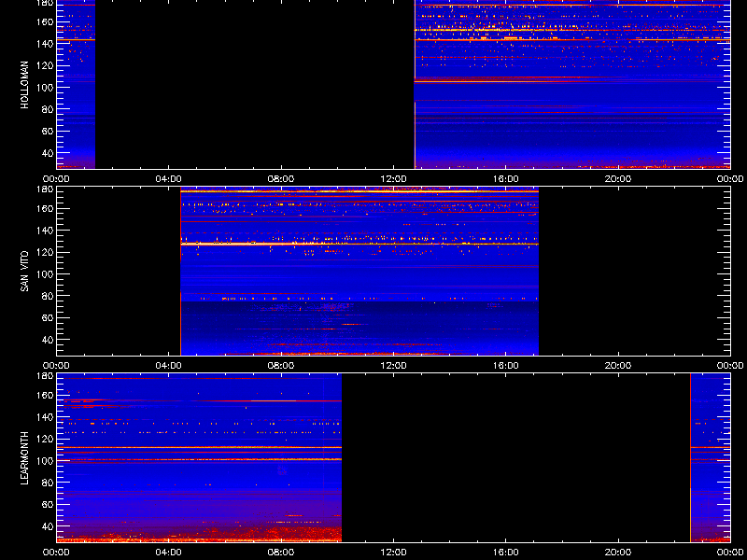Viewport: 747px width, 560px height.
Task: Select 12:00 time label under Learmonth plot
Action: pyautogui.click(x=393, y=553)
